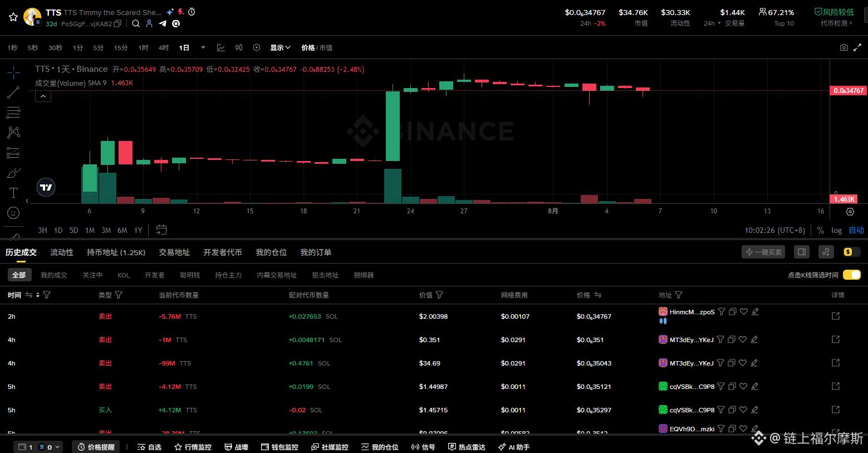The image size is (868, 453).
Task: Select the crosshair cursor tool
Action: pyautogui.click(x=13, y=72)
